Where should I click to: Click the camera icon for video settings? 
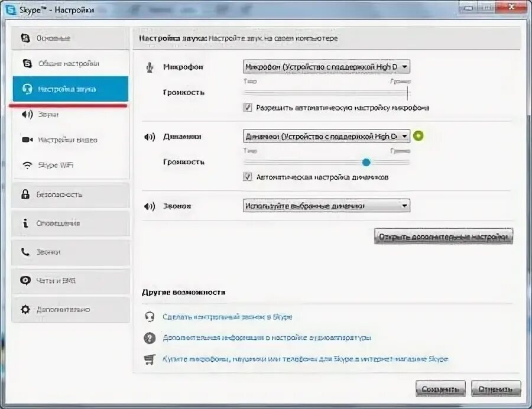point(27,139)
